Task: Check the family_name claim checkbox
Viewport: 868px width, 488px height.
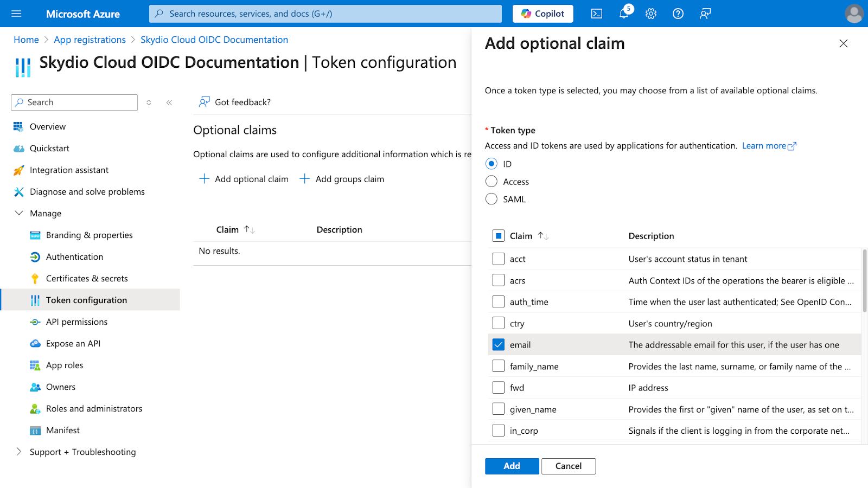Action: [x=498, y=366]
